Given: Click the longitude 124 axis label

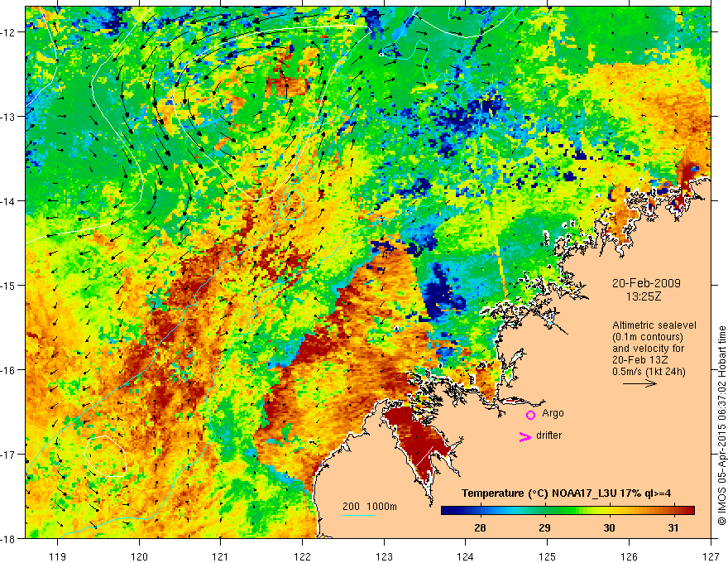Looking at the screenshot, I should (466, 556).
